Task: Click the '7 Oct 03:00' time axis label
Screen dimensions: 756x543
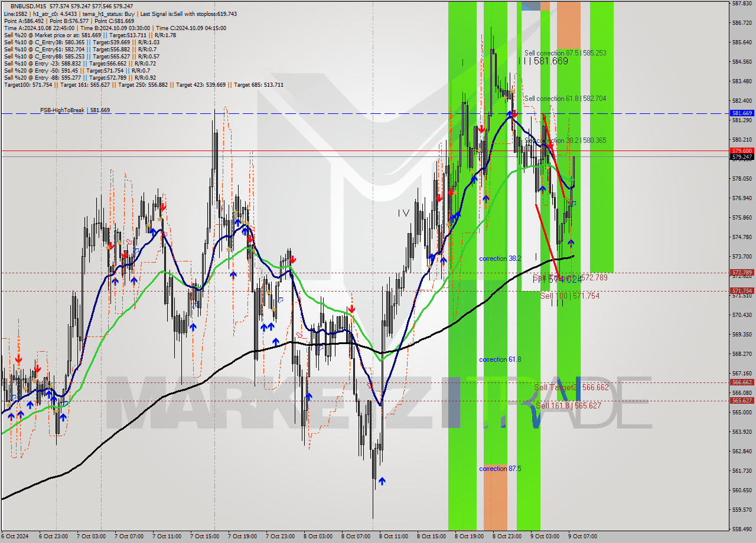Action: pos(90,537)
